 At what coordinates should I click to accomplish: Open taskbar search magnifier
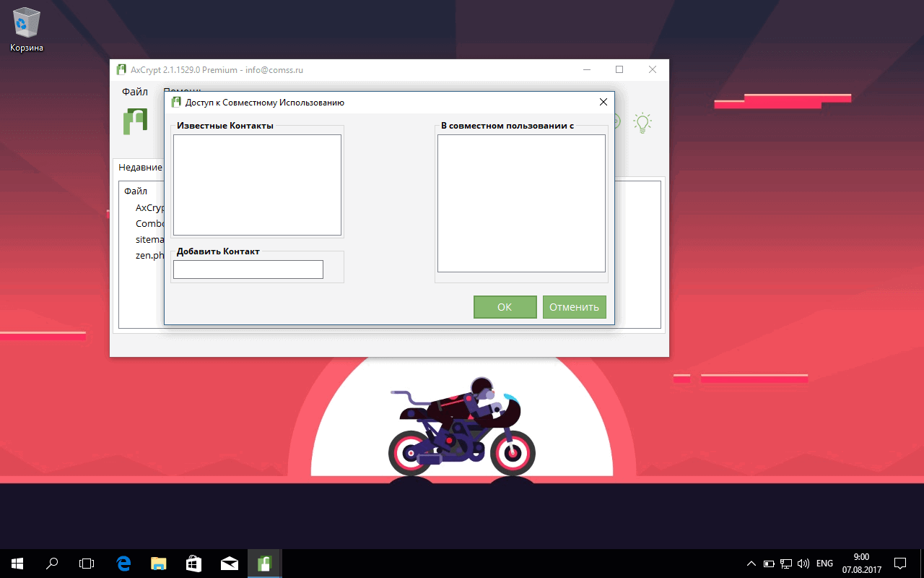52,564
